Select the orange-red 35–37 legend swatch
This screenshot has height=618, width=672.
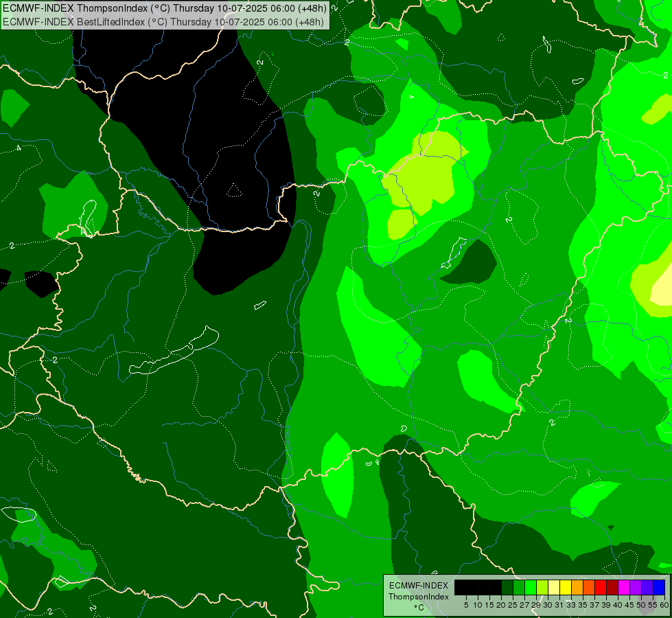589,587
